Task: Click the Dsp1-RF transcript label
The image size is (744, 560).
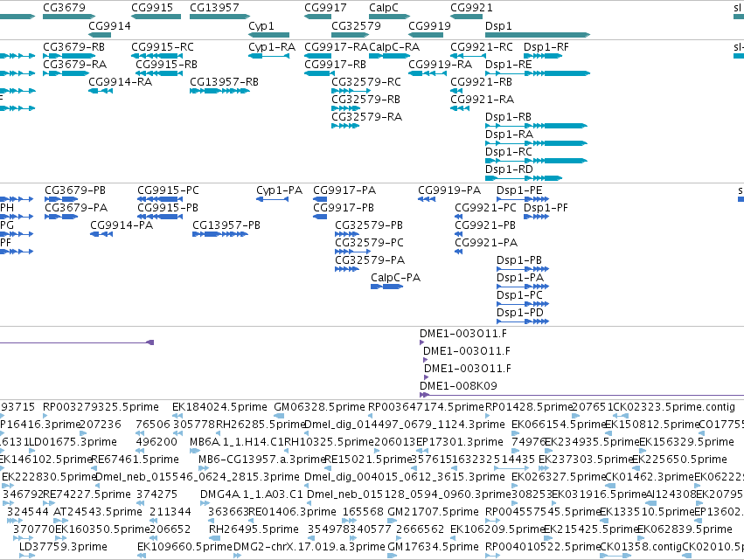Action: (x=546, y=47)
